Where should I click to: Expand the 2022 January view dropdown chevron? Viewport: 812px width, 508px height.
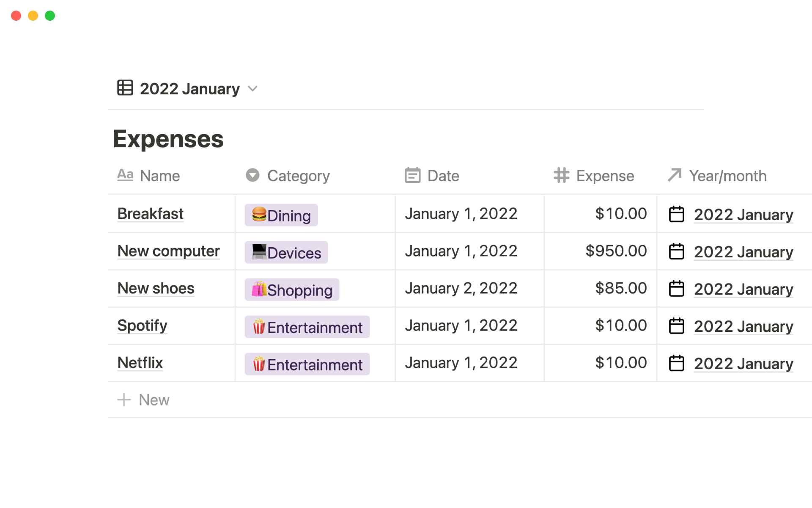click(252, 88)
